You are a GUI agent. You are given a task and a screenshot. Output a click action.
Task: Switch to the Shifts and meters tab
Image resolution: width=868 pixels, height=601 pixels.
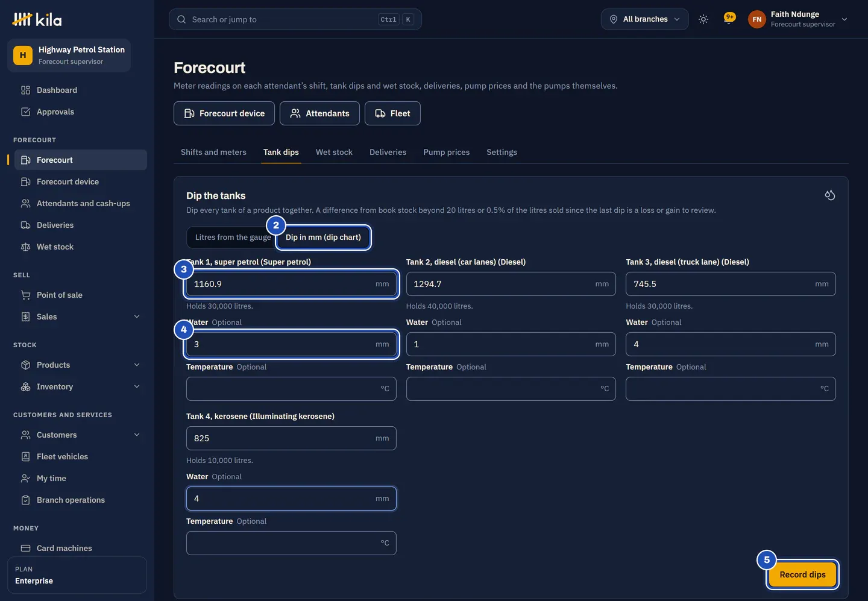pyautogui.click(x=213, y=153)
